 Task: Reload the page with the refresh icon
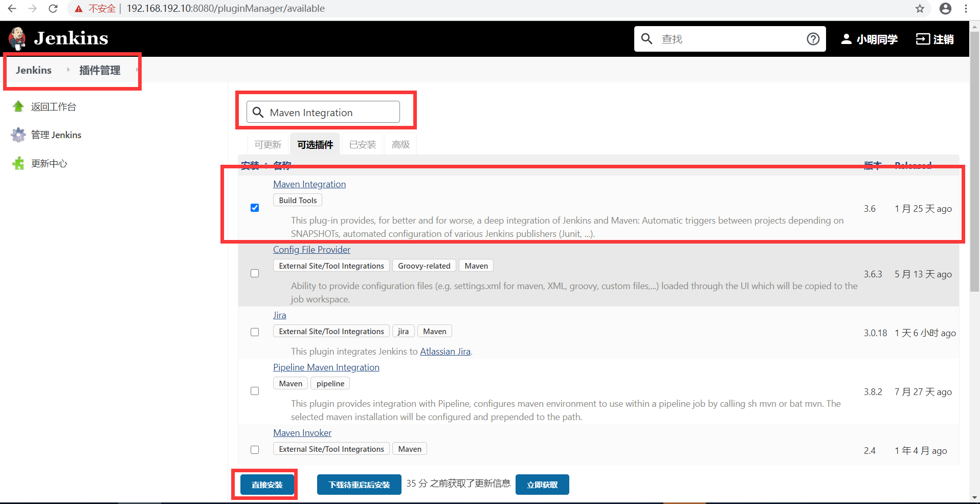[53, 9]
